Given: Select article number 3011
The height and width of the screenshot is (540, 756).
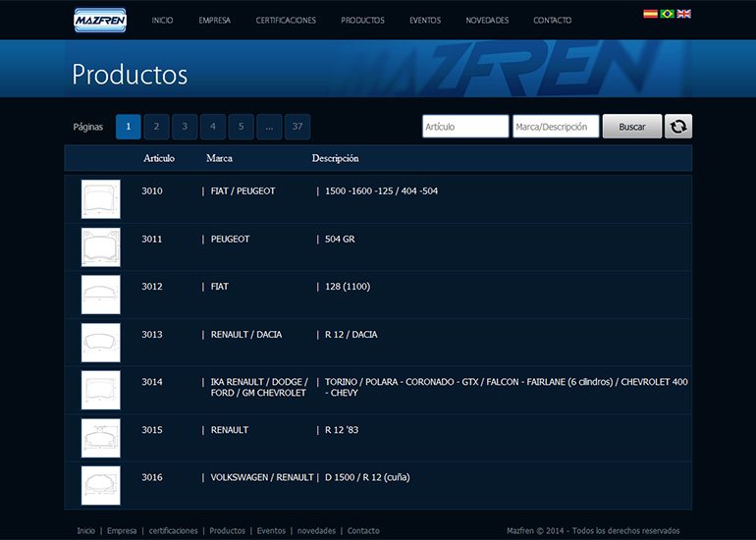Looking at the screenshot, I should click(x=152, y=240).
